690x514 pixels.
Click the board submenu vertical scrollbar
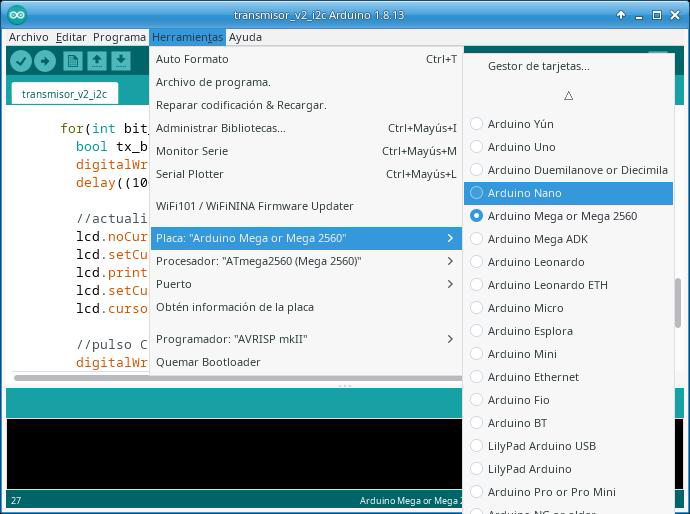678,303
